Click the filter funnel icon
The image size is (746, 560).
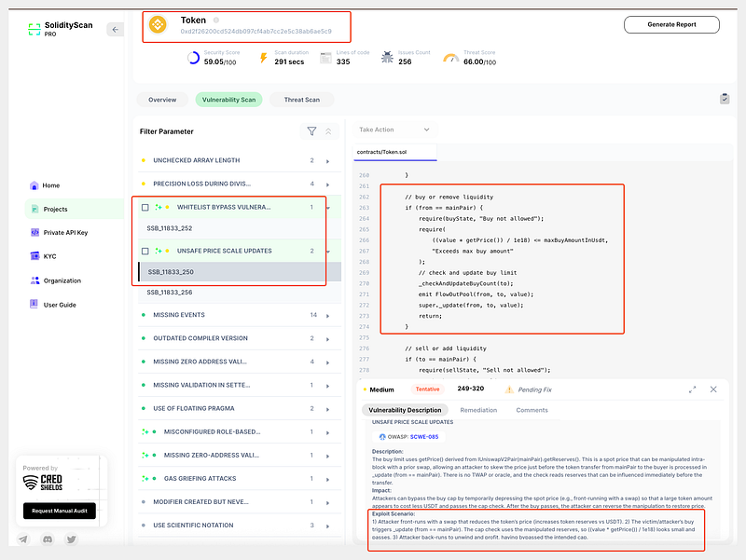tap(312, 131)
